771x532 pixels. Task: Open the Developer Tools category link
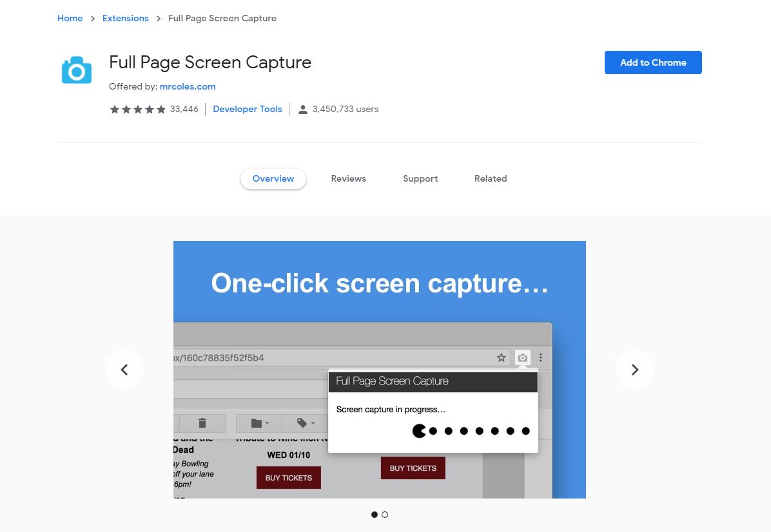(x=248, y=109)
